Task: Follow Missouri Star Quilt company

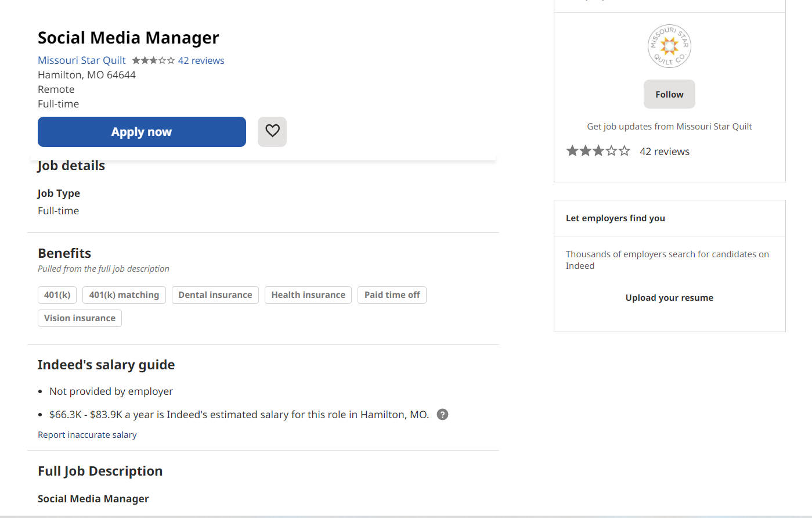Action: pos(669,94)
